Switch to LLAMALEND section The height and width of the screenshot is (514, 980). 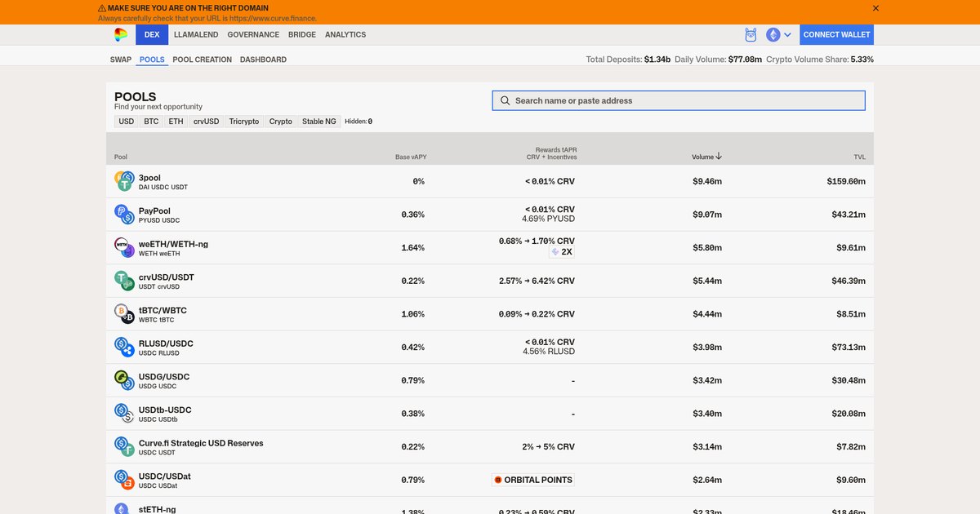(197, 35)
